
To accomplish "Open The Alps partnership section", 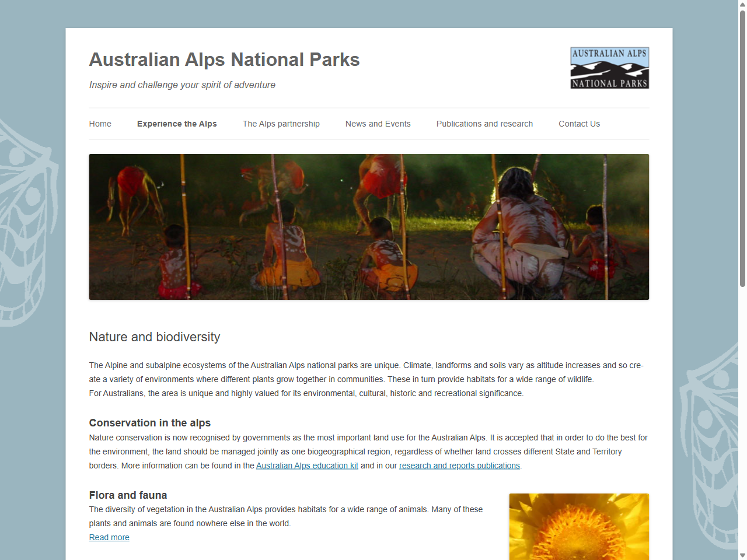I will pos(281,124).
